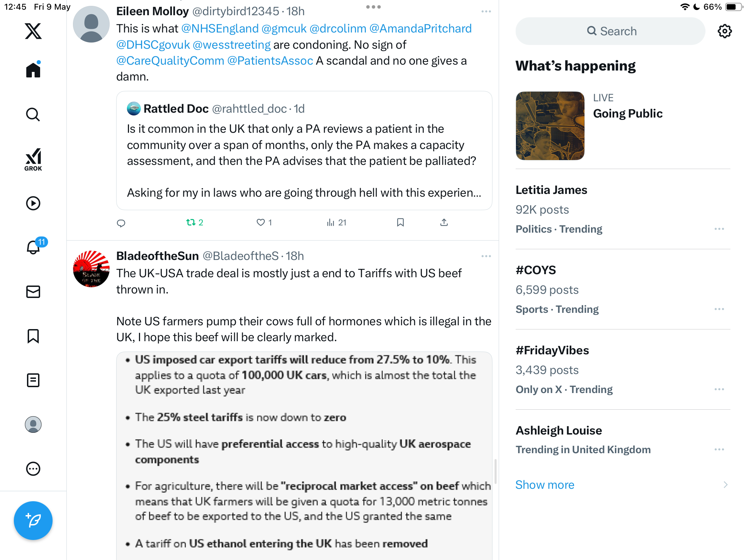
Task: Click the Search input field
Action: [x=610, y=31]
